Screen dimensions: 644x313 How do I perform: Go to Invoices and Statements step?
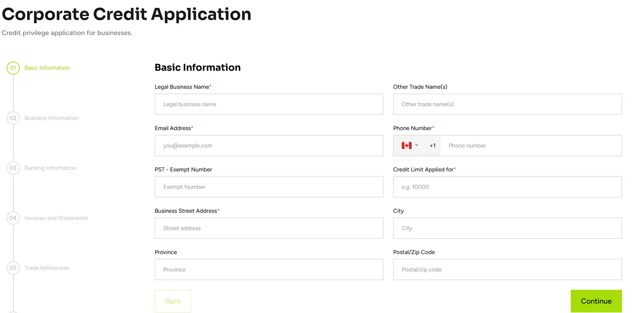click(56, 218)
